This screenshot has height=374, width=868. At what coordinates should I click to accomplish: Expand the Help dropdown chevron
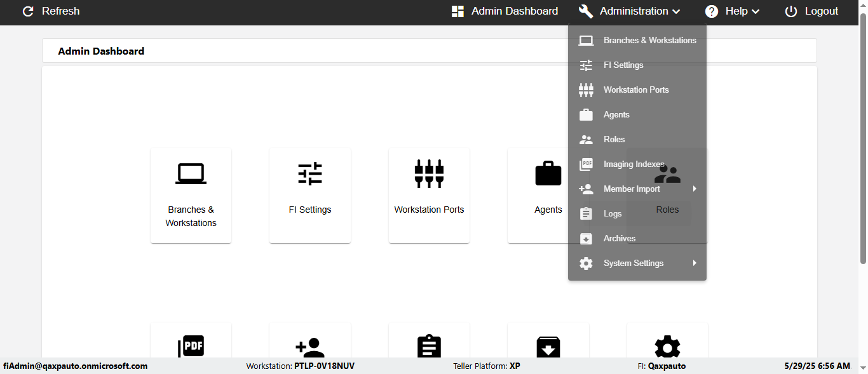coord(756,11)
